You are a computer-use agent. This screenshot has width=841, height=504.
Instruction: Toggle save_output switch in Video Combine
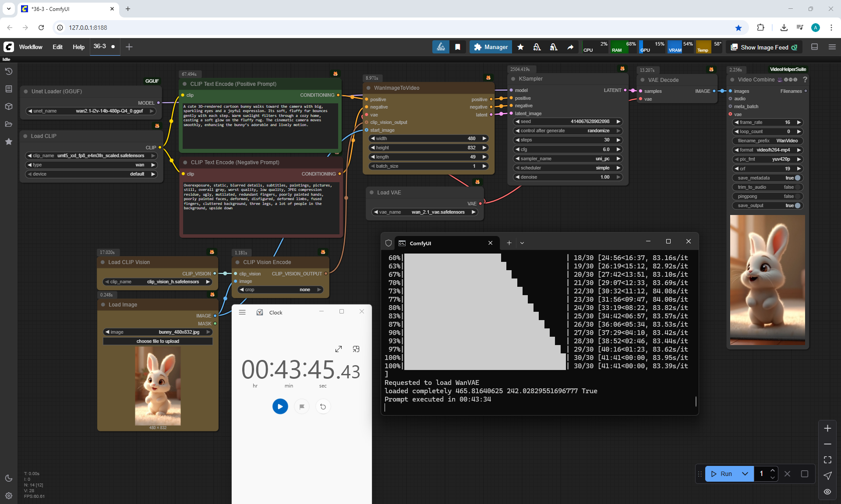(x=797, y=205)
